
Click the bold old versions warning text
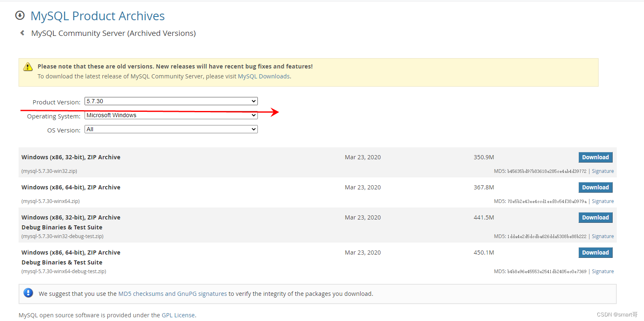175,66
